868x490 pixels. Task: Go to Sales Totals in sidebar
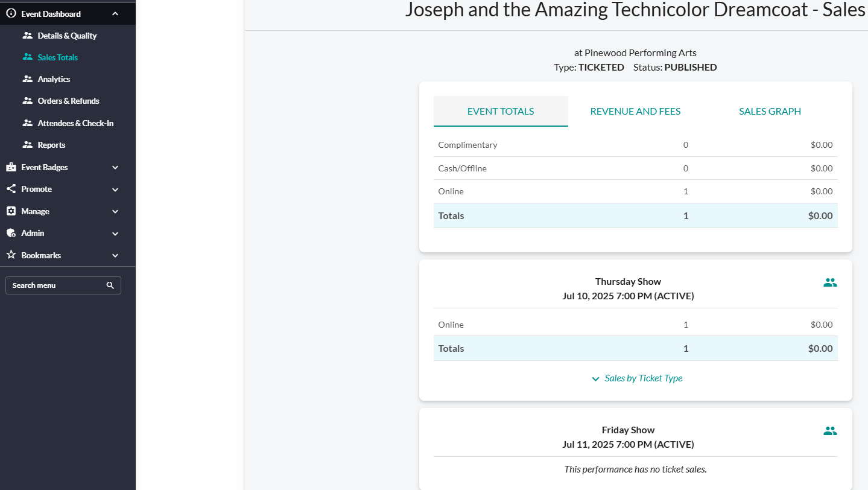pyautogui.click(x=58, y=57)
